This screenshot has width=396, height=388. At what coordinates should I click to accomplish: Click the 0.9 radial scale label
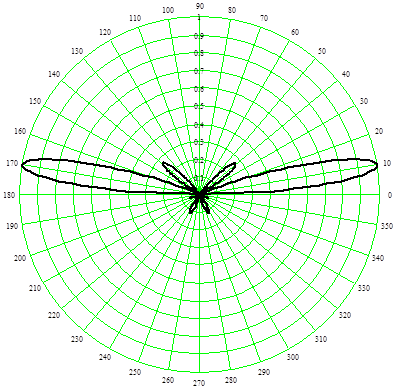point(199,36)
